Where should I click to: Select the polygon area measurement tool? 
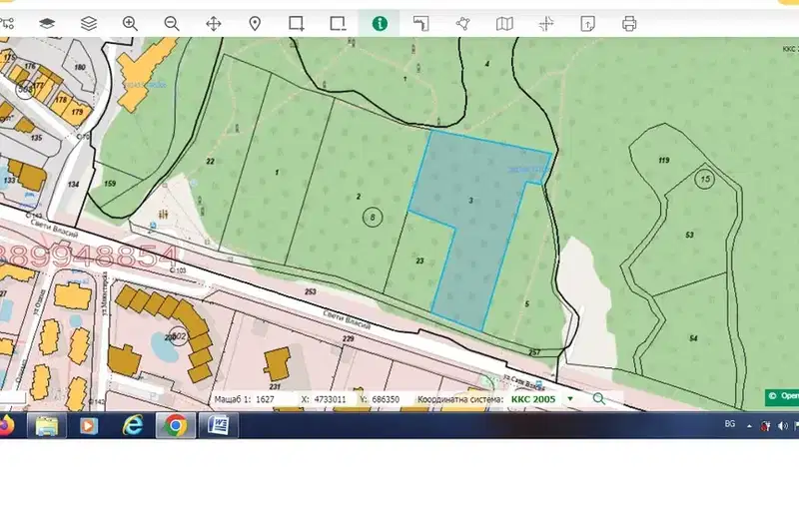click(462, 23)
